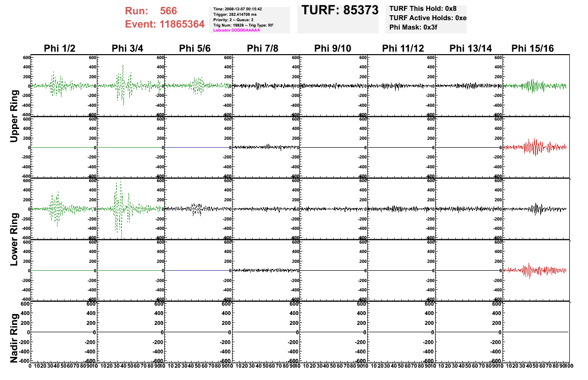This screenshot has width=588, height=380.
Task: Click the red Run 566 label
Action: point(151,11)
